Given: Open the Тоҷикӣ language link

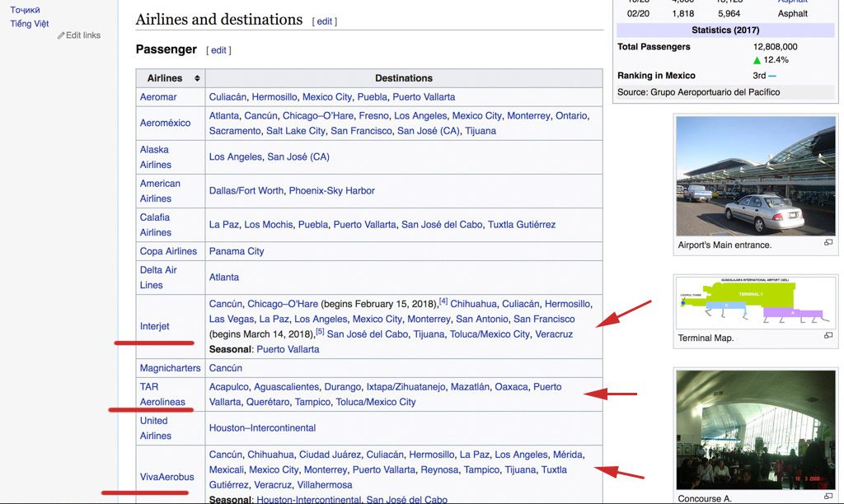Looking at the screenshot, I should (25, 10).
